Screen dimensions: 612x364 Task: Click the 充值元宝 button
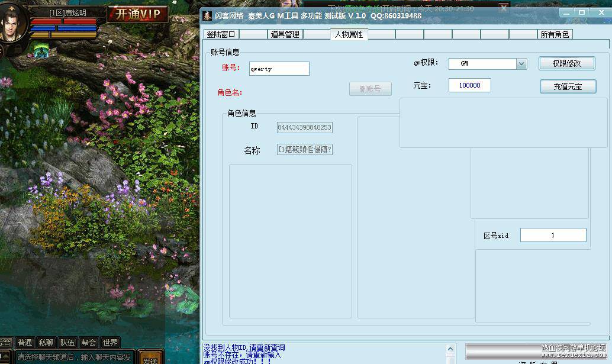(x=568, y=86)
